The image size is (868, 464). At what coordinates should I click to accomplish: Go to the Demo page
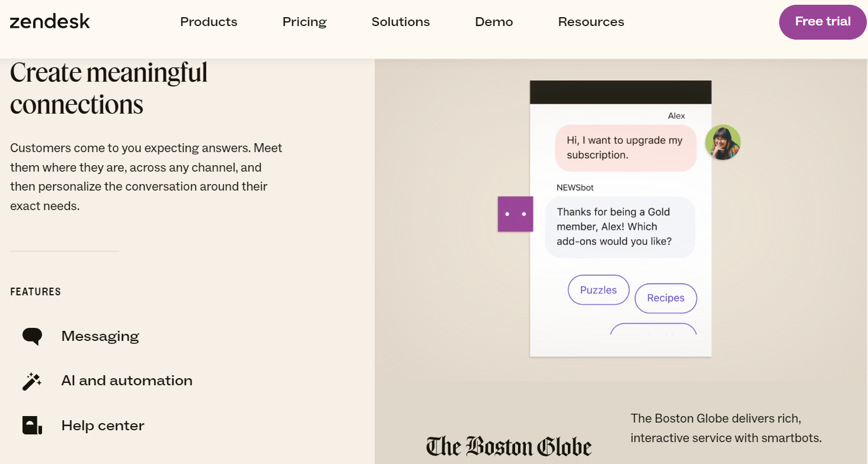pyautogui.click(x=494, y=22)
